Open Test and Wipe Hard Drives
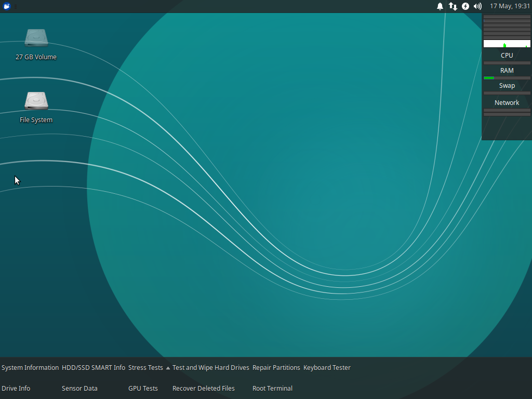 pyautogui.click(x=210, y=367)
